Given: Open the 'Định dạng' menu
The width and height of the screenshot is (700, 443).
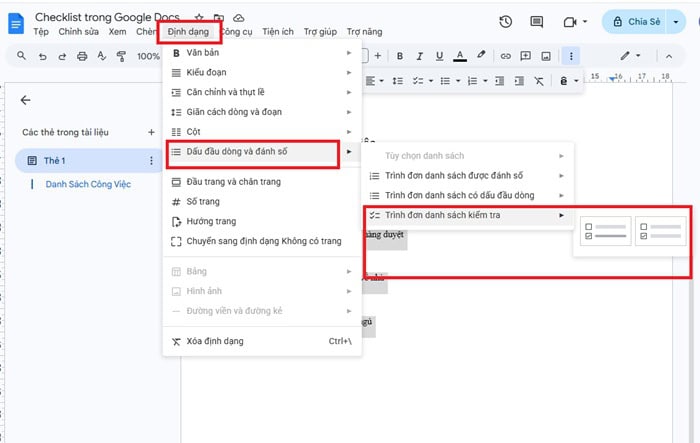Looking at the screenshot, I should (188, 32).
